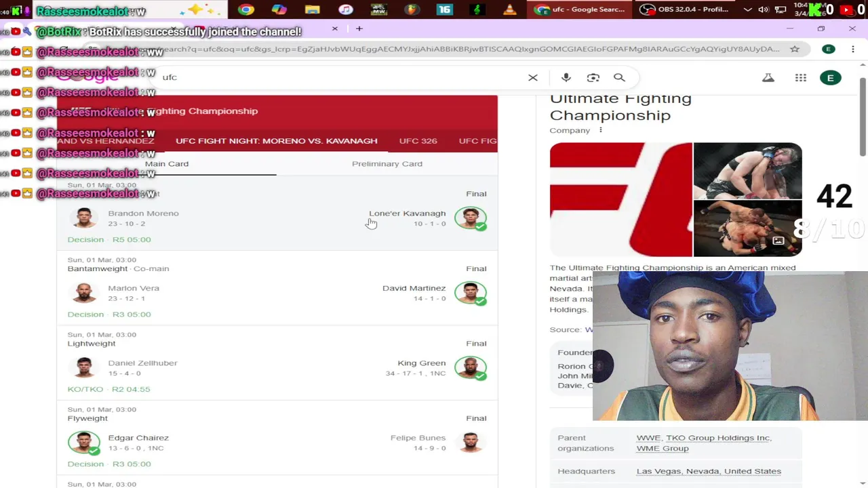Click King Green's winner portrait

click(x=471, y=367)
